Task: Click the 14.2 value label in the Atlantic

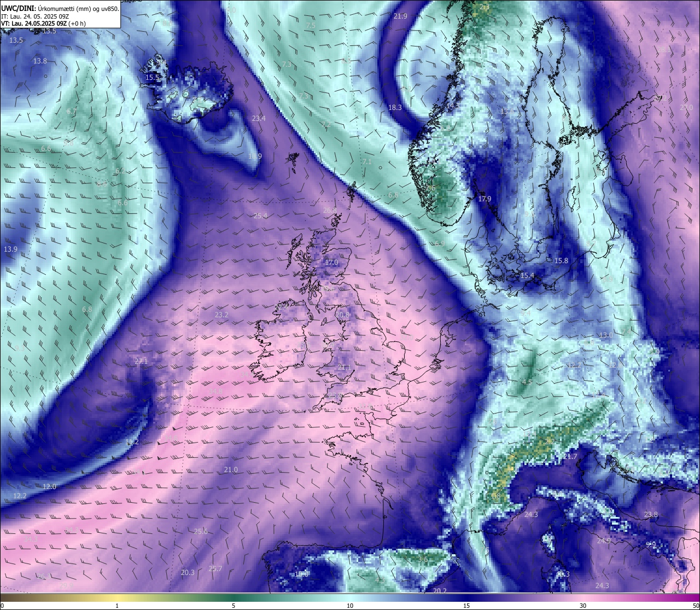Action: 132,442
